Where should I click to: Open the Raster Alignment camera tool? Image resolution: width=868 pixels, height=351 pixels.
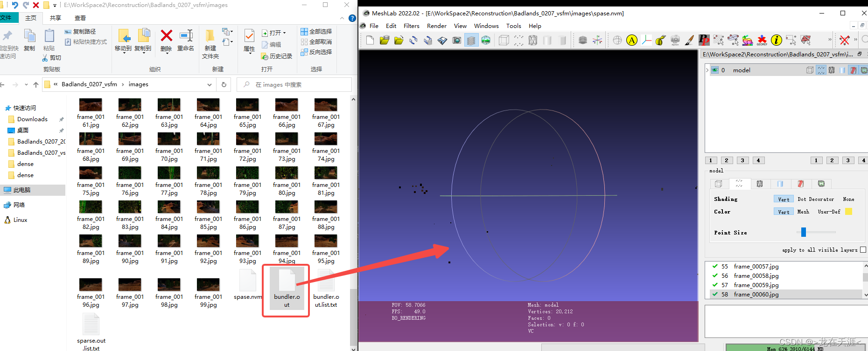point(675,40)
